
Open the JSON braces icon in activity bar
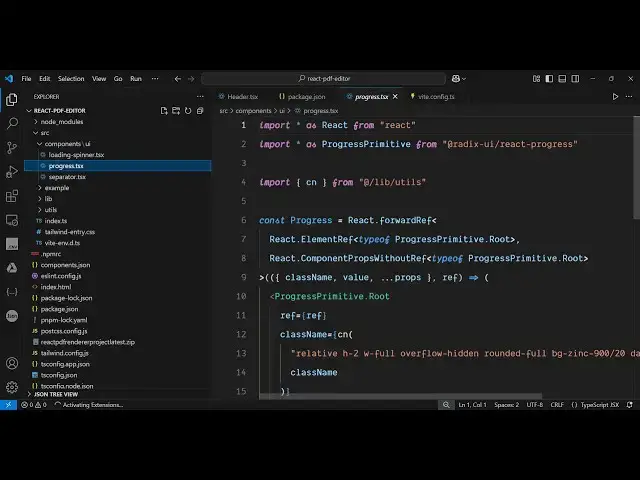click(x=12, y=292)
